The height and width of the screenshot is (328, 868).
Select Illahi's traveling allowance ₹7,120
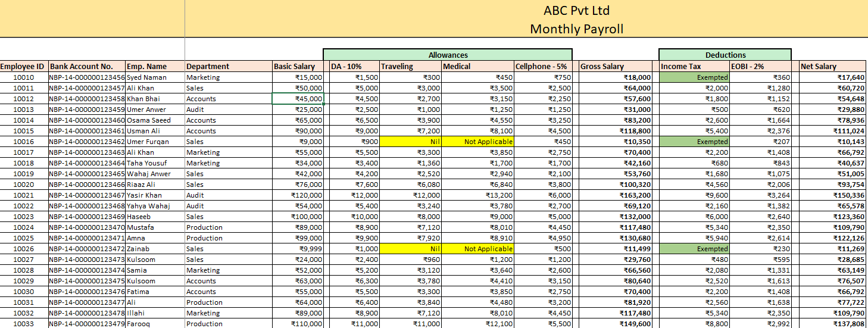(410, 313)
